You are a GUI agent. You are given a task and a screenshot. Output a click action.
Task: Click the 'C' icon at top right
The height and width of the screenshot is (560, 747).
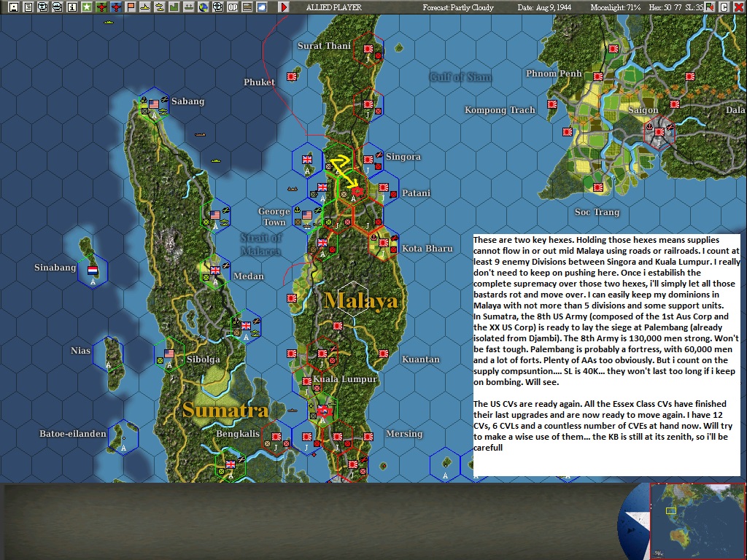[x=724, y=7]
